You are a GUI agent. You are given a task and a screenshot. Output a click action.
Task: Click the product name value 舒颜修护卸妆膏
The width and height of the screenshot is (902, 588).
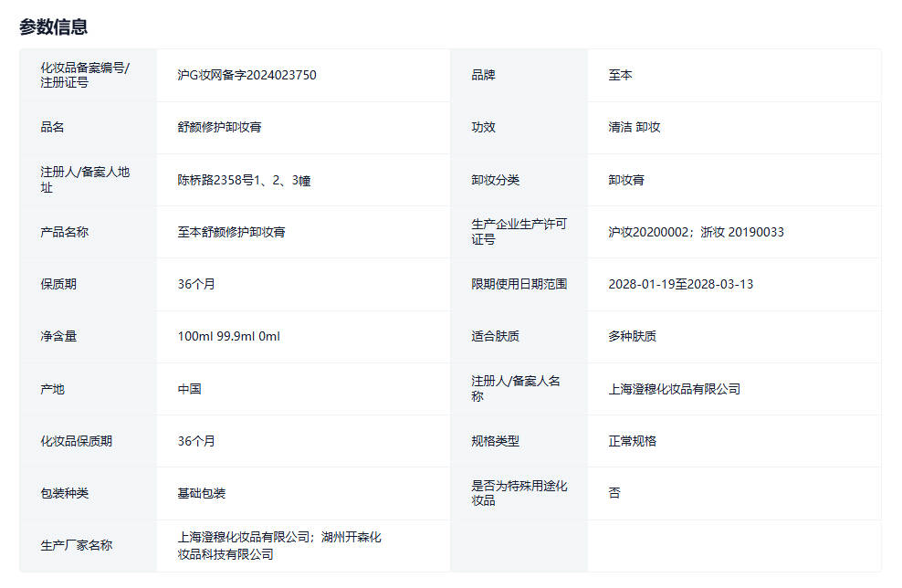click(219, 127)
